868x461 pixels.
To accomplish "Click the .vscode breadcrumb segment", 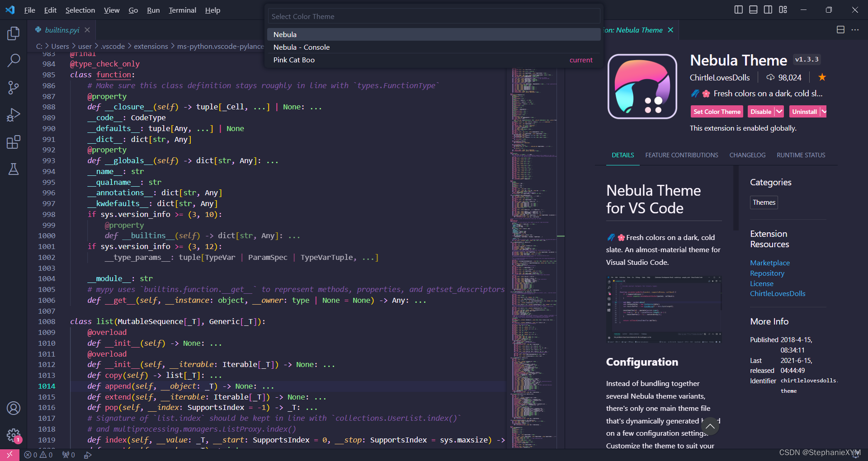I will click(113, 46).
